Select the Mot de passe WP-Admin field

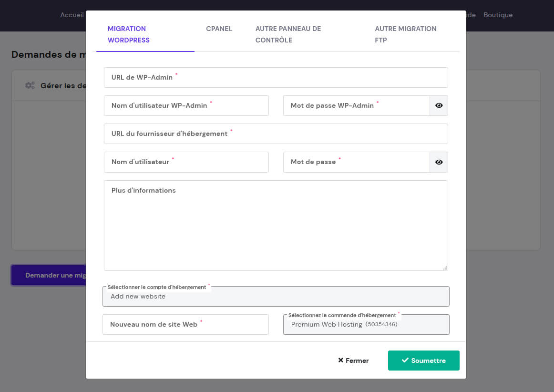point(357,106)
